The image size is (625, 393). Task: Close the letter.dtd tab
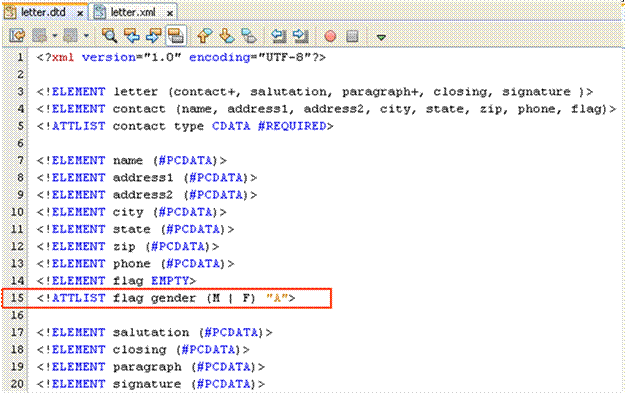click(x=80, y=14)
